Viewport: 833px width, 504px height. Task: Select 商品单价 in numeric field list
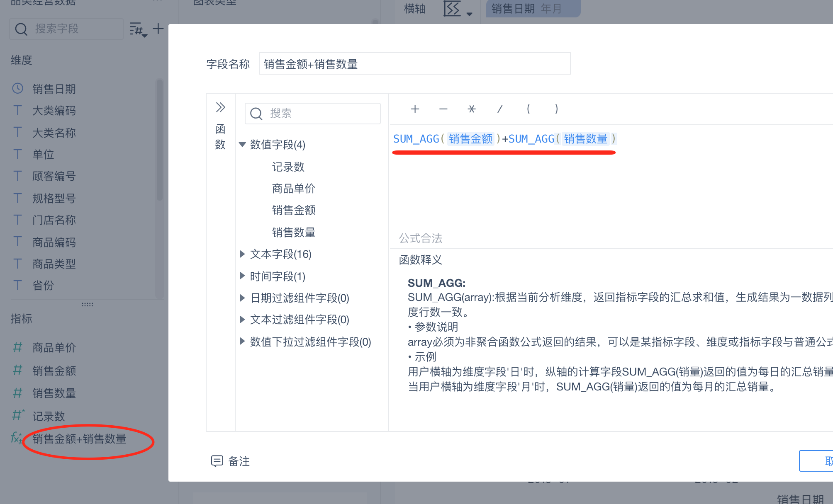point(294,189)
